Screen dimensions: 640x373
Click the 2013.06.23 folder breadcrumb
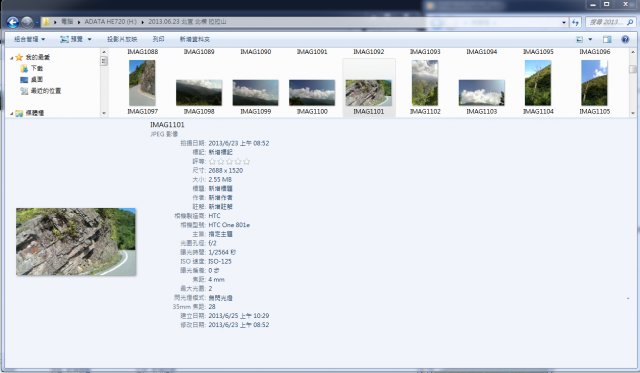(x=187, y=22)
